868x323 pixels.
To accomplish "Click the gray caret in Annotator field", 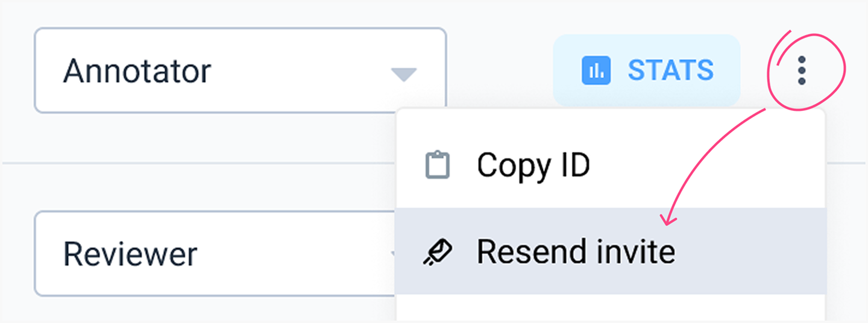I will [x=403, y=74].
